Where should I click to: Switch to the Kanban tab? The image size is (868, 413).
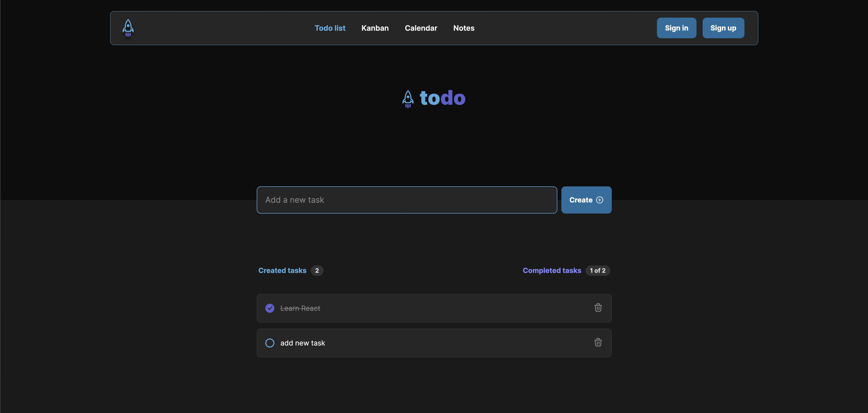coord(375,28)
